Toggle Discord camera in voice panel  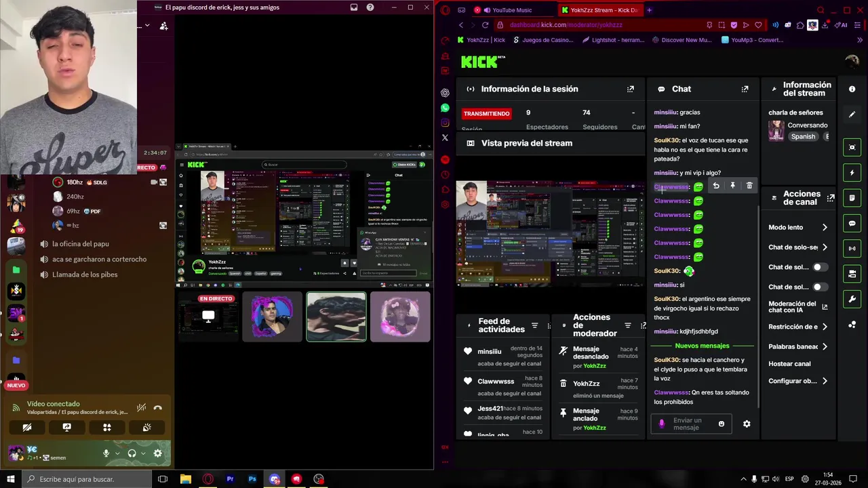pyautogui.click(x=27, y=428)
